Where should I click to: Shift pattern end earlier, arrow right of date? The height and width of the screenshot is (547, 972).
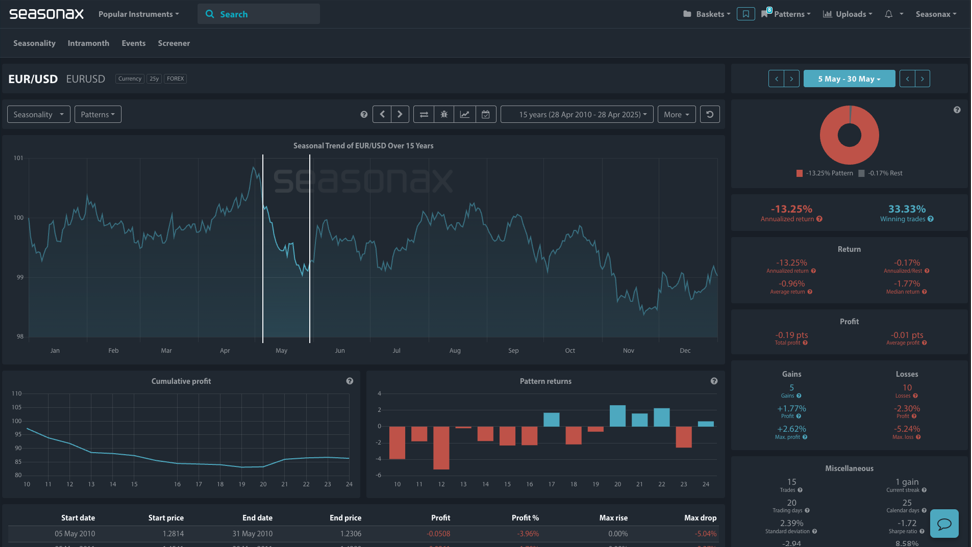point(907,79)
